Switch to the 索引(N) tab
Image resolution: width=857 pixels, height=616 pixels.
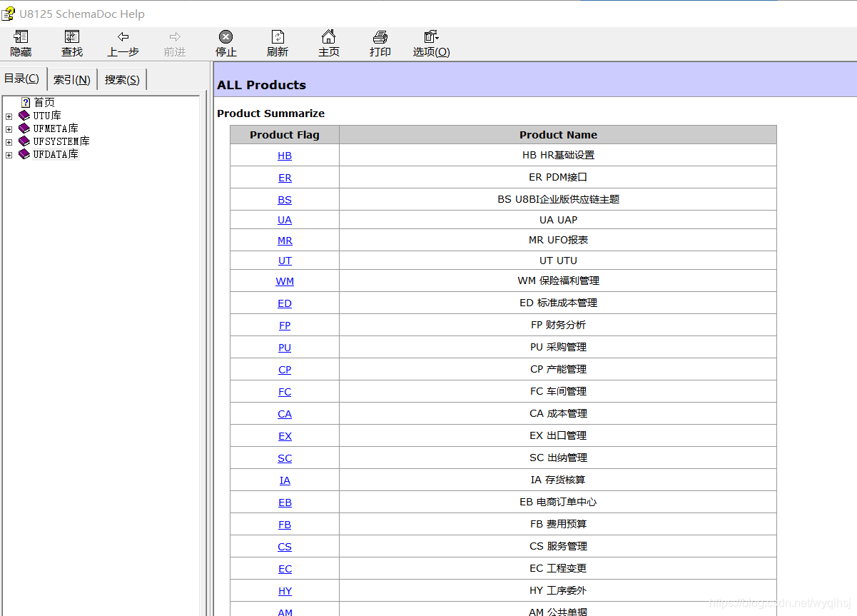point(72,79)
